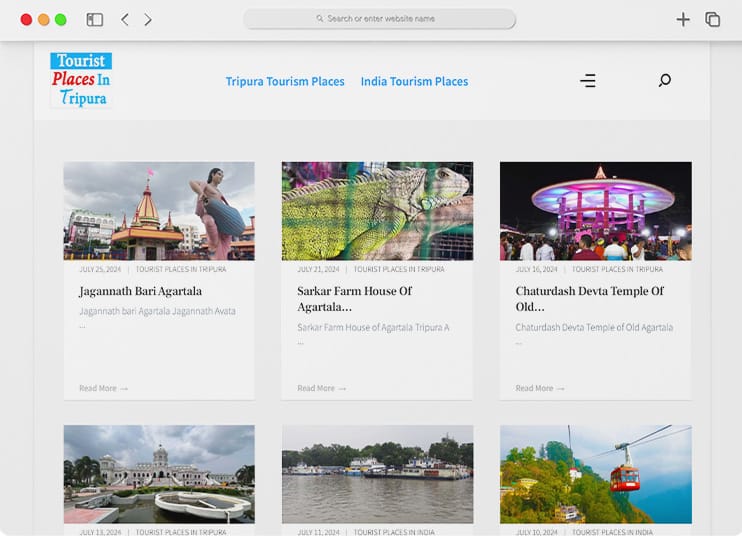Go forward with the right arrow
The height and width of the screenshot is (536, 742).
pyautogui.click(x=148, y=19)
